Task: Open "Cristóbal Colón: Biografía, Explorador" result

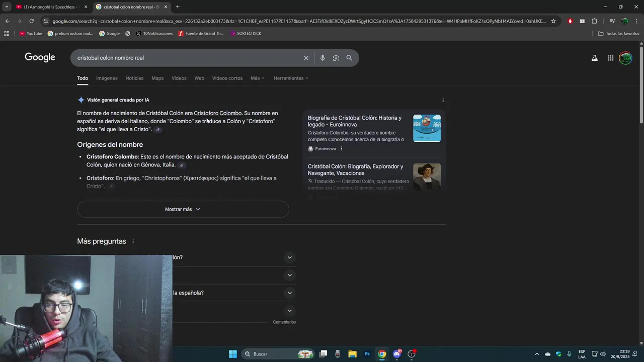Action: [x=355, y=170]
